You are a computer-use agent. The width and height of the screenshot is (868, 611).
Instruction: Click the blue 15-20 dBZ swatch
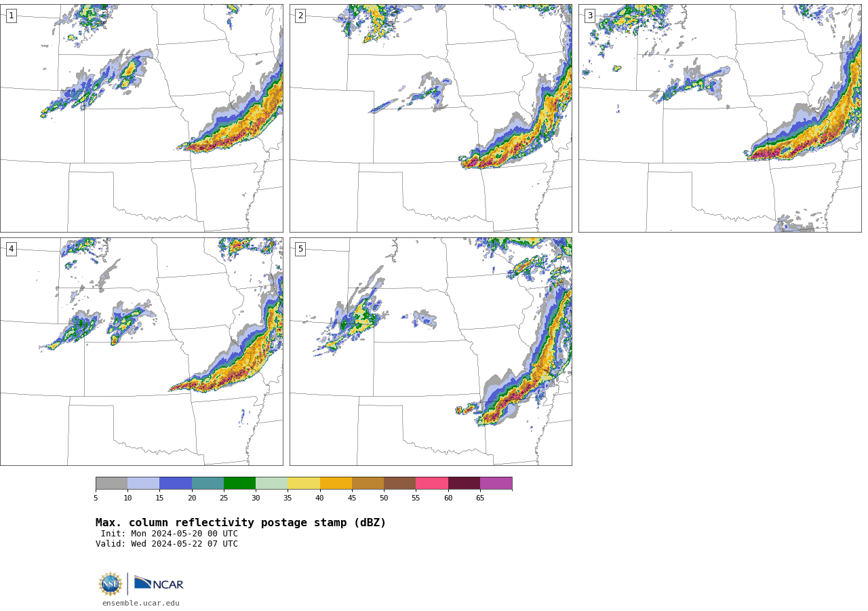[176, 484]
